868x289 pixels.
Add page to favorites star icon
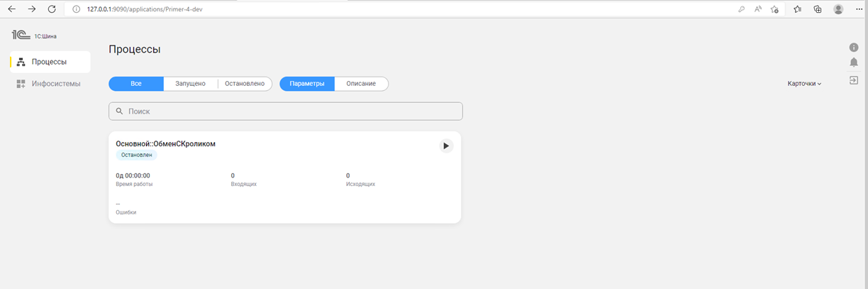point(774,9)
